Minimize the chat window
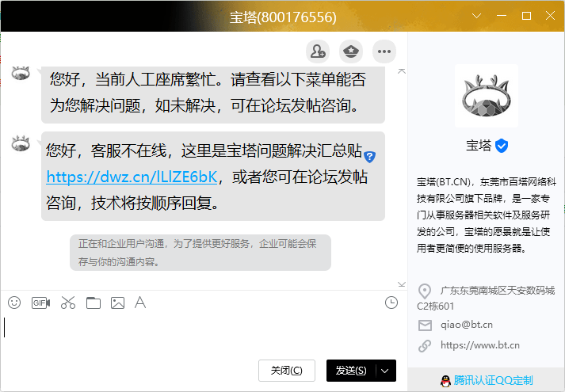The image size is (565, 392). point(502,16)
